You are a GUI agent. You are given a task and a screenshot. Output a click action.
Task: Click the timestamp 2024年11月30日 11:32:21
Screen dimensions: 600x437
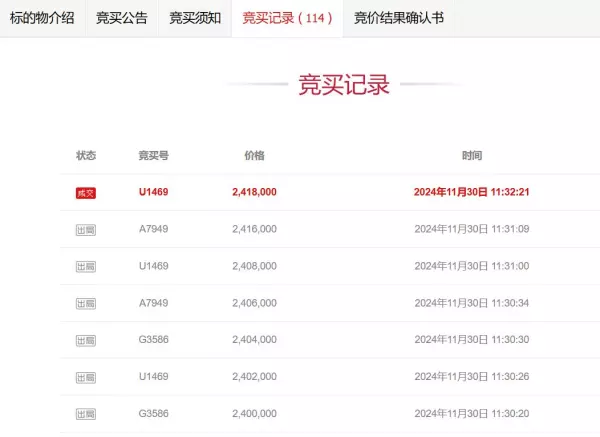tap(471, 192)
